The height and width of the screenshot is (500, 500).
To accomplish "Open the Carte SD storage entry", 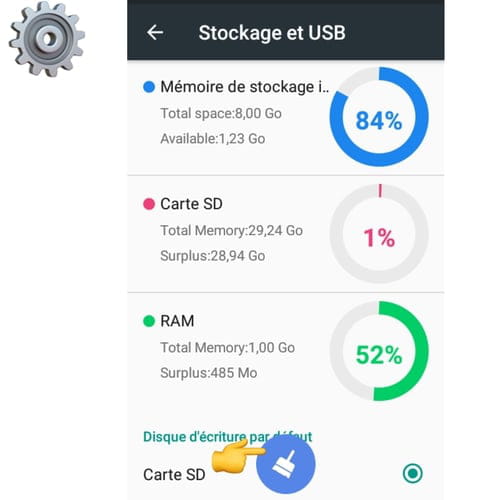I will (286, 234).
